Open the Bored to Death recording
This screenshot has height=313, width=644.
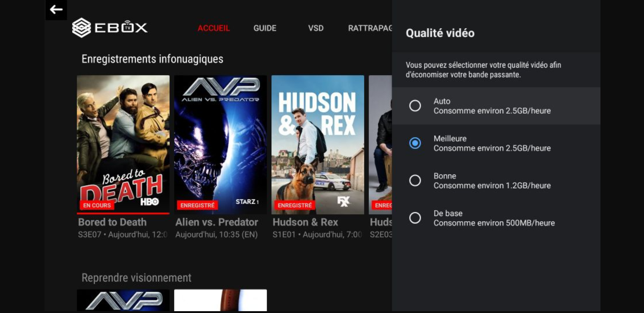tap(123, 144)
